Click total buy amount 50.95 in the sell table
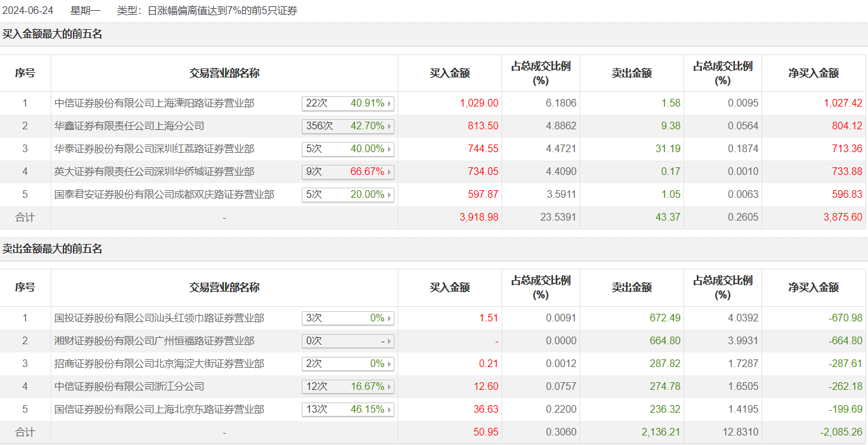This screenshot has width=868, height=445. click(486, 432)
